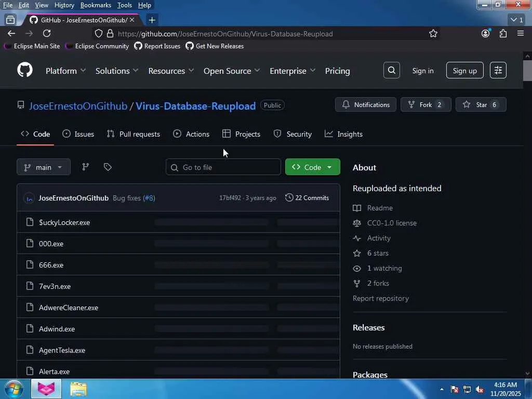Open the list all tabs dropdown
Screen dimensions: 532x399
[x=517, y=20]
